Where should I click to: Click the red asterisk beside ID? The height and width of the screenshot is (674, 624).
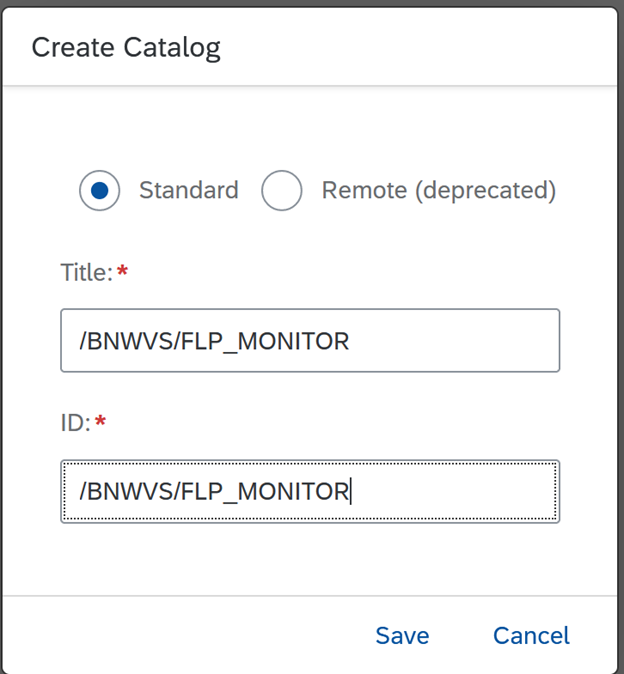[x=100, y=422]
